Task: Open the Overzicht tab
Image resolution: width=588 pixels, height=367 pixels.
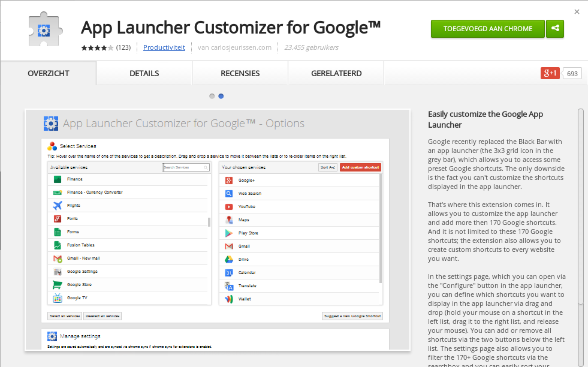Action: tap(49, 73)
